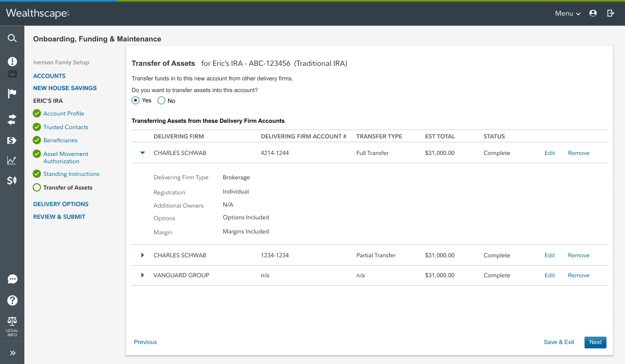625x364 pixels.
Task: Click Save & Exit
Action: 559,342
